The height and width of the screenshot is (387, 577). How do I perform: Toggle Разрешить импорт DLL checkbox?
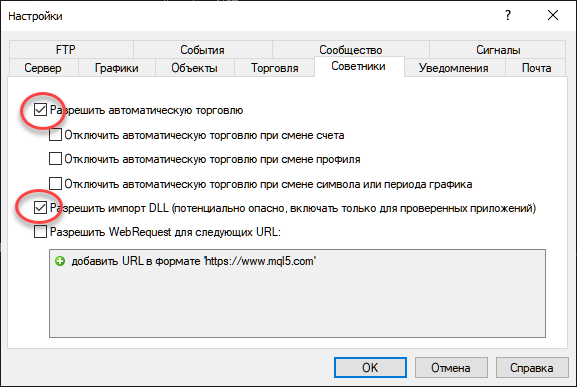40,208
